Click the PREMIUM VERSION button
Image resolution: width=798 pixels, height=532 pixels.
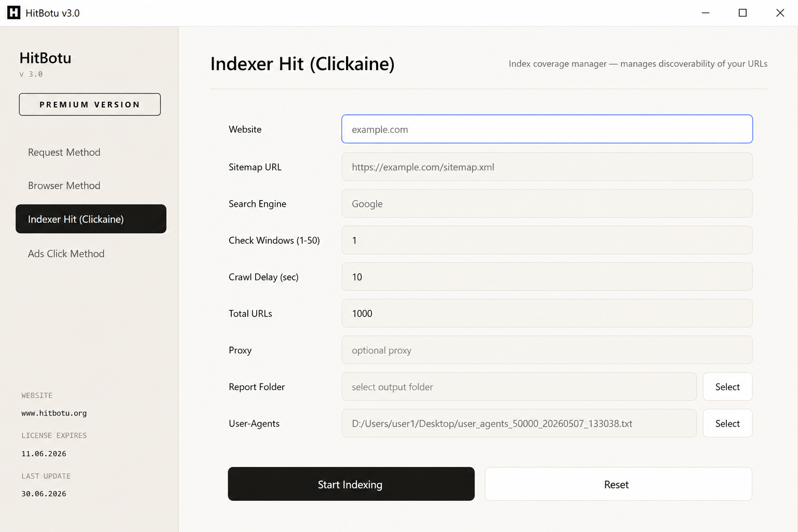pos(90,104)
